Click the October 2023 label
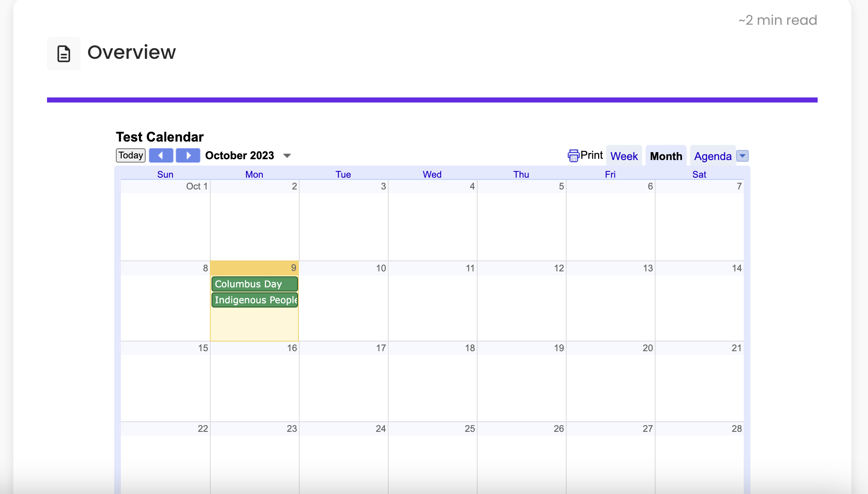The height and width of the screenshot is (494, 868). pyautogui.click(x=240, y=155)
